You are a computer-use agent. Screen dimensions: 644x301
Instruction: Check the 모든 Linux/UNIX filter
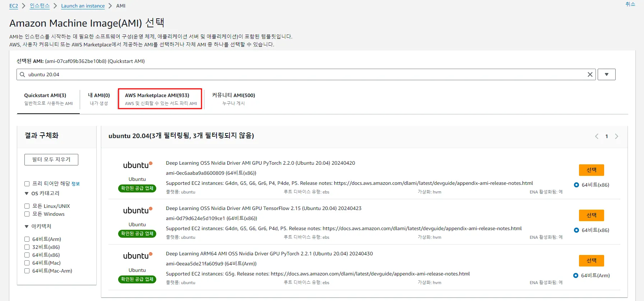tap(27, 206)
